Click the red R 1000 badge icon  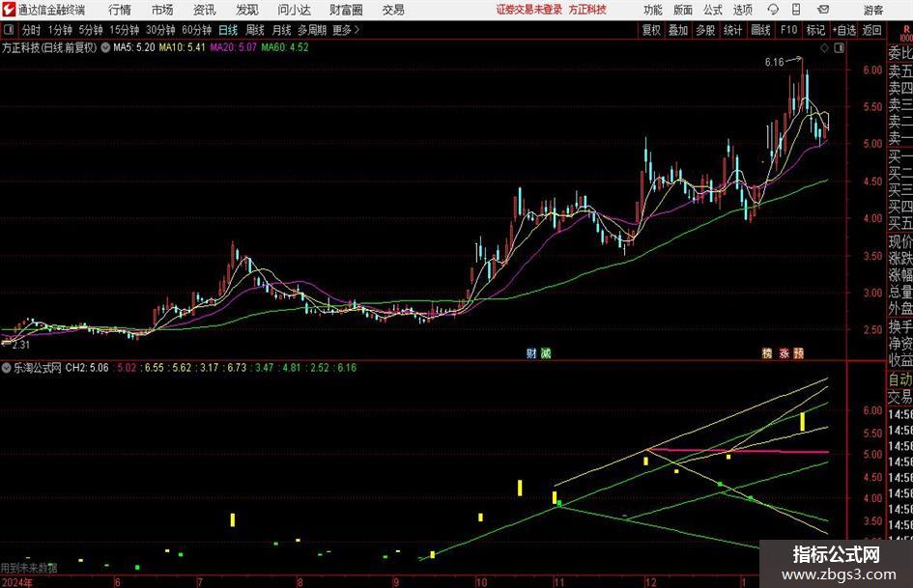tap(906, 33)
